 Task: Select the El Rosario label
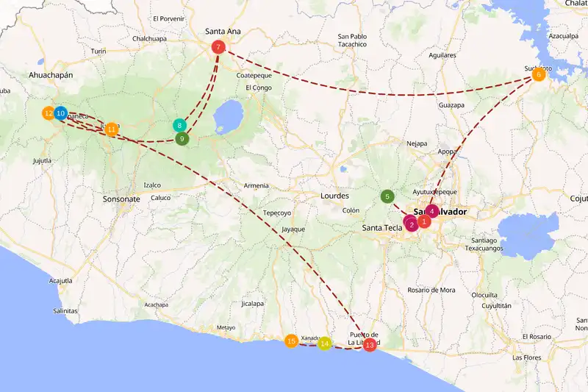point(537,337)
